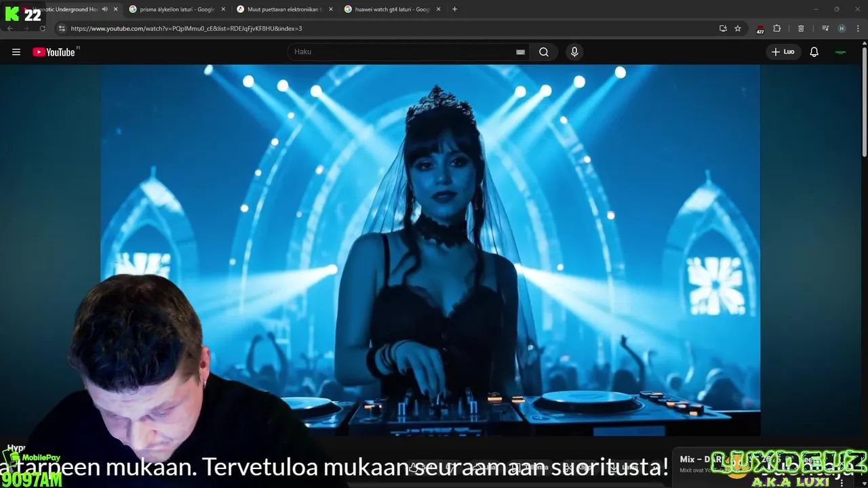Bookmark this page with star icon

738,28
